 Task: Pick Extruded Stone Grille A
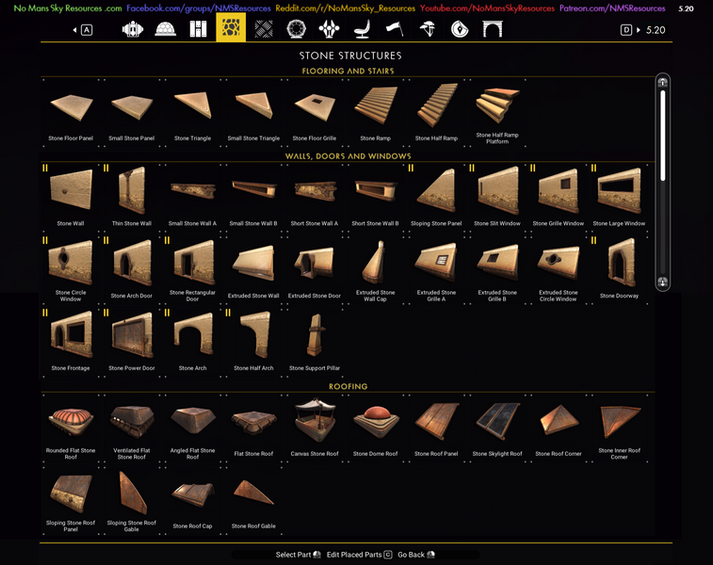point(437,269)
